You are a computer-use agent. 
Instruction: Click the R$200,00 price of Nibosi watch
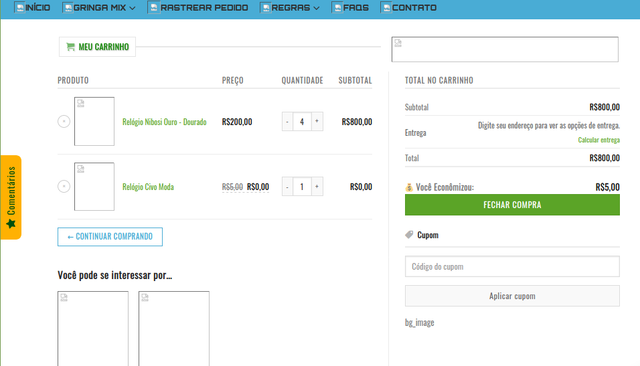pos(237,122)
